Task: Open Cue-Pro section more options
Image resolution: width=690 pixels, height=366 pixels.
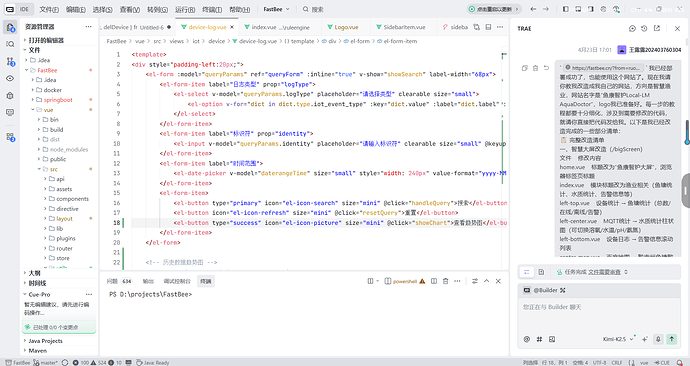Action: point(88,294)
